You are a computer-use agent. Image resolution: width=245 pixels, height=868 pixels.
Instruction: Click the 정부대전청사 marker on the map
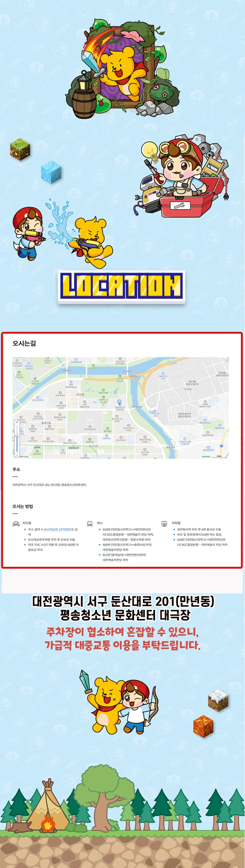[90, 428]
